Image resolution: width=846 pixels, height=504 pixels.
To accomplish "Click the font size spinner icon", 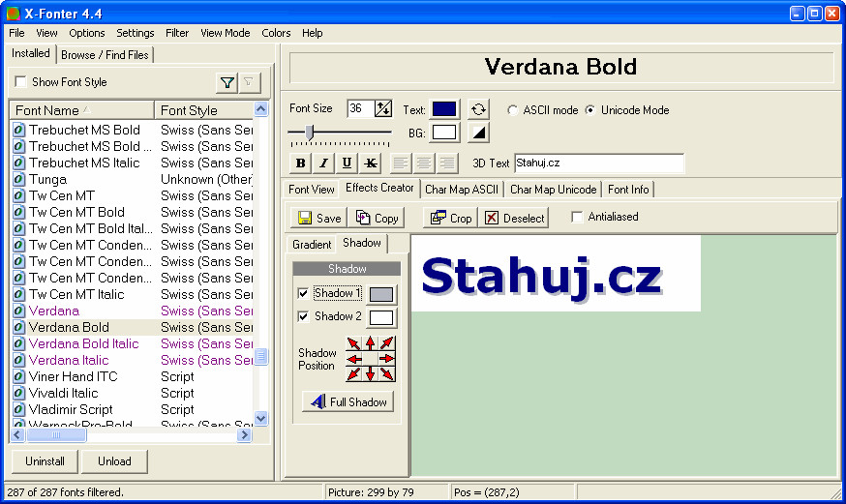I will click(x=383, y=109).
